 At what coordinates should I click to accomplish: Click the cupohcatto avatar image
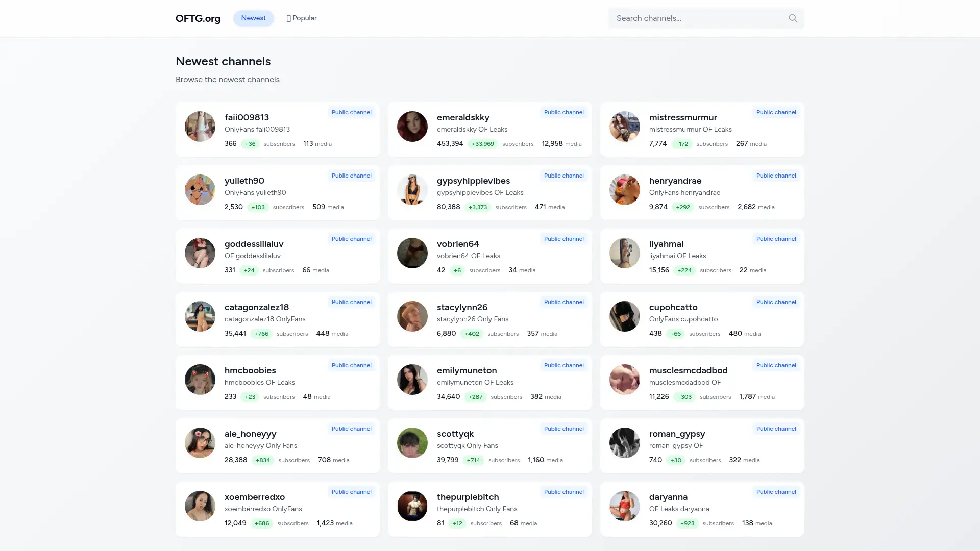click(x=625, y=316)
